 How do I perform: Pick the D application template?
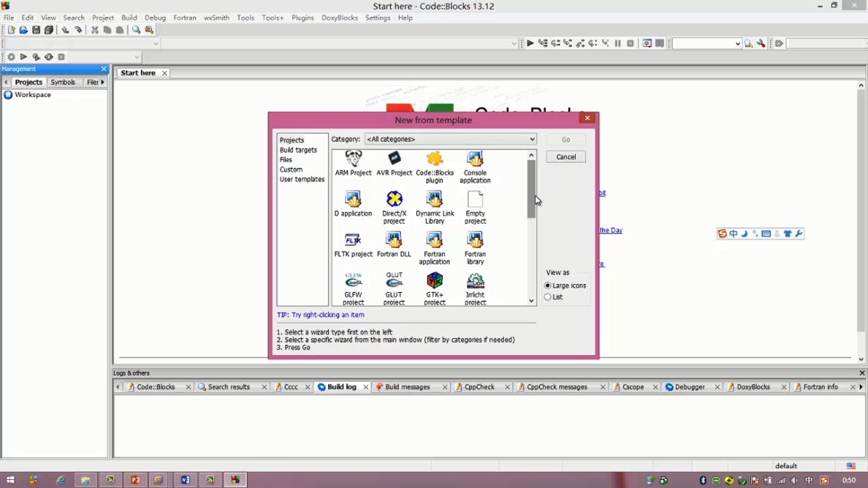tap(353, 204)
